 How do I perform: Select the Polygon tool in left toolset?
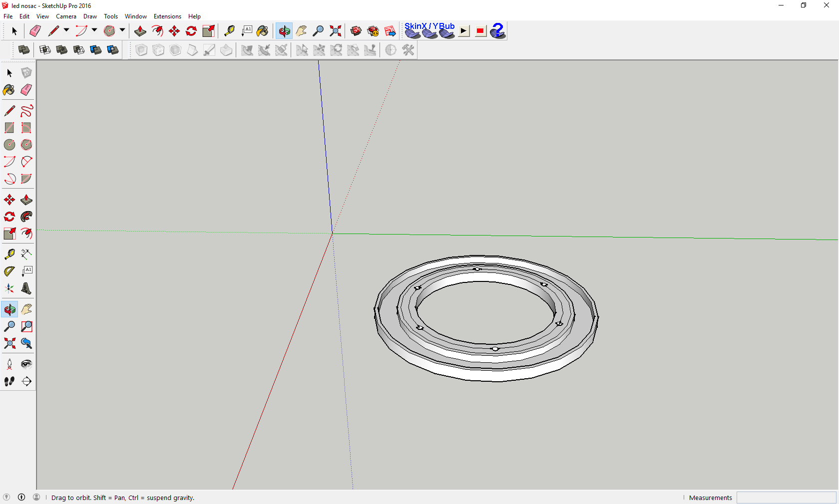coord(26,145)
